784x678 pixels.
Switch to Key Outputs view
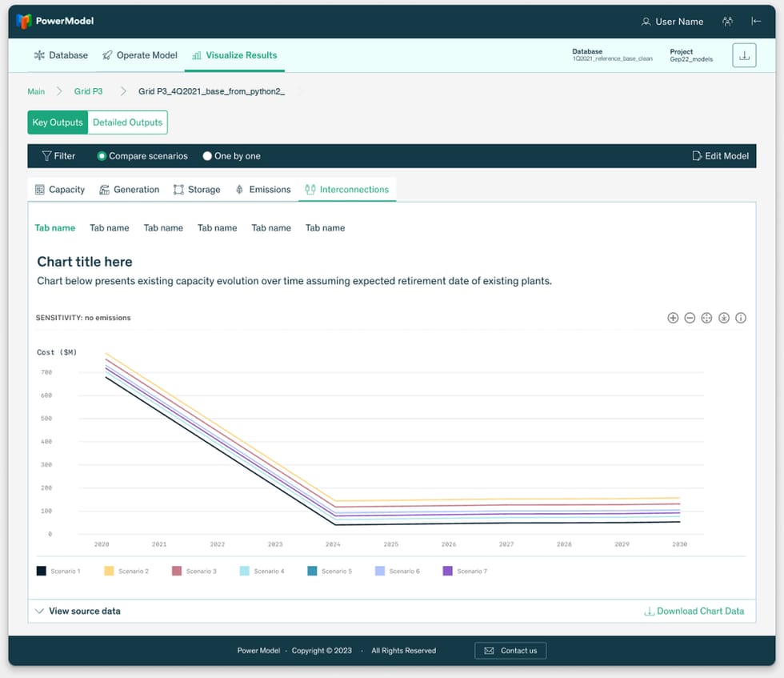(x=58, y=122)
